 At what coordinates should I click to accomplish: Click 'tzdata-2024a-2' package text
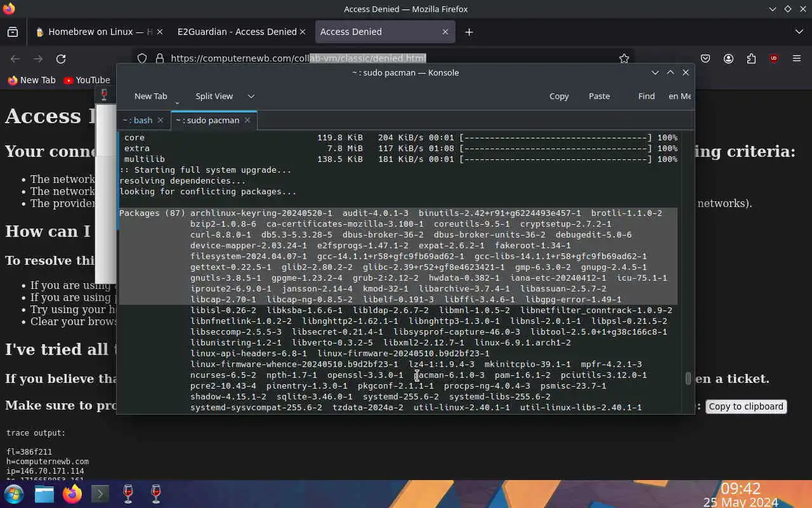tap(368, 408)
